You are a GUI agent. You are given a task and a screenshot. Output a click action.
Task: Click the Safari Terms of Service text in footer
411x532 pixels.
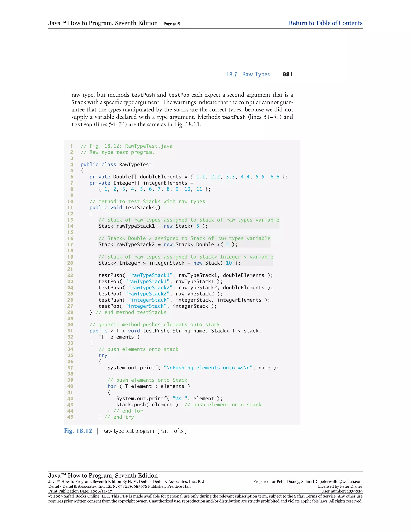(x=315, y=496)
